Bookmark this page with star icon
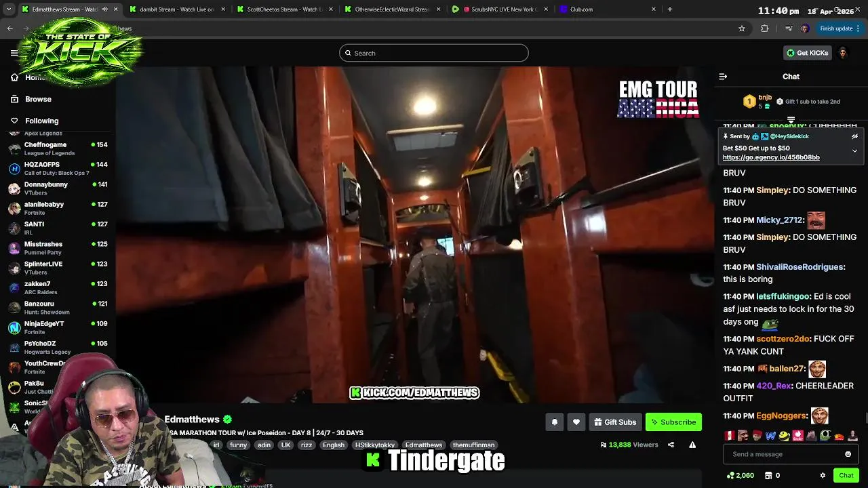 click(742, 28)
